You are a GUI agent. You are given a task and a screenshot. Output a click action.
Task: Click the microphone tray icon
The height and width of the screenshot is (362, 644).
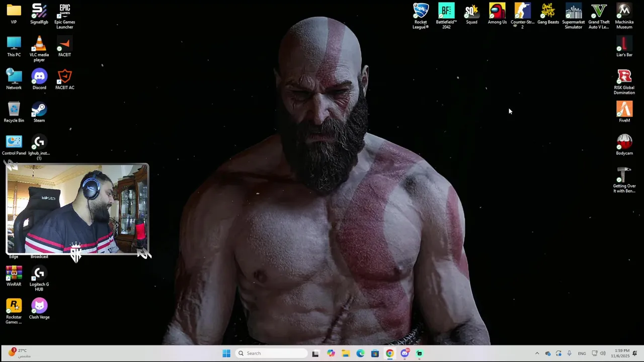pos(569,353)
